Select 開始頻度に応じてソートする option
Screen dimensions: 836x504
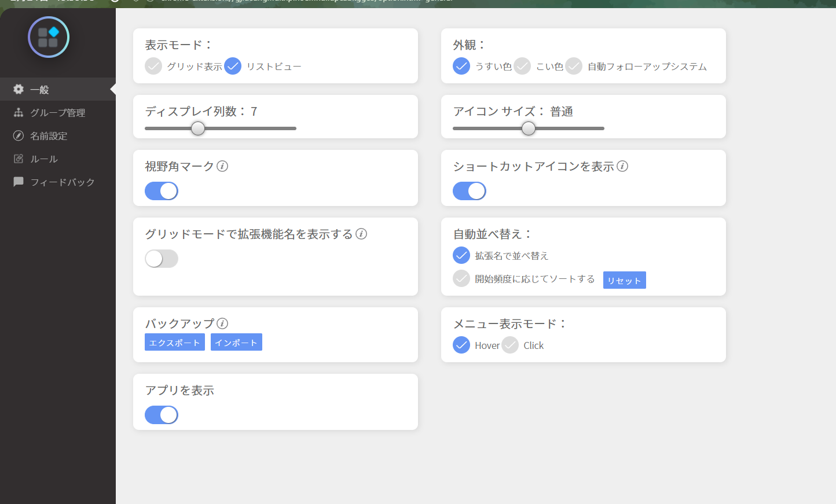click(x=461, y=278)
